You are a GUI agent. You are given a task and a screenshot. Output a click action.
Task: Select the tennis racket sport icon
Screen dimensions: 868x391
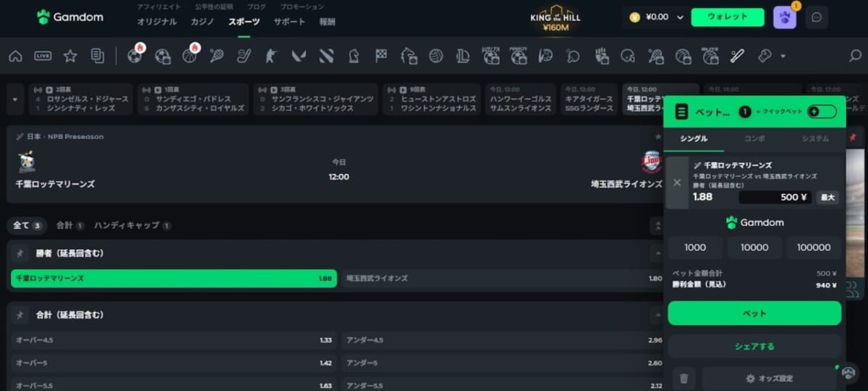(217, 56)
